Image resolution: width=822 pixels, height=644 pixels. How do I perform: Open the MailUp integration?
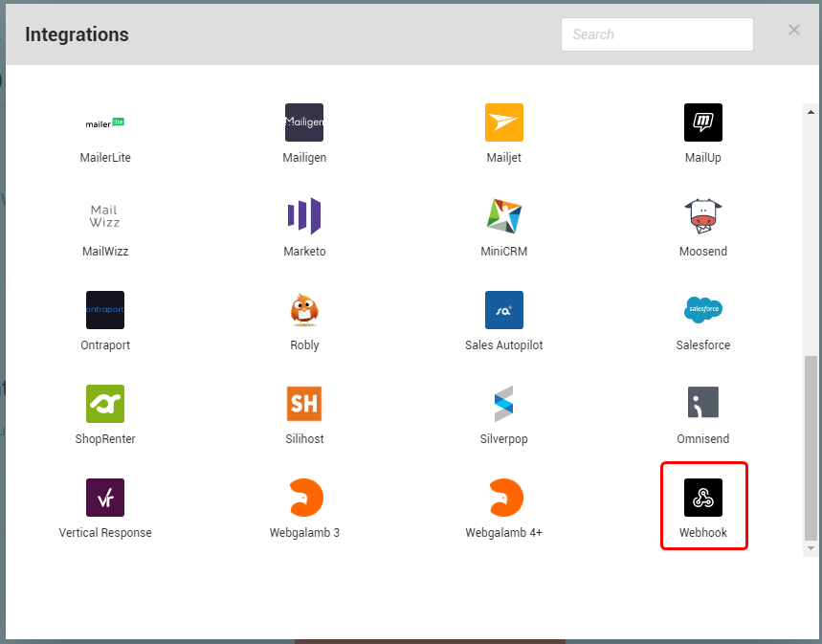click(703, 122)
